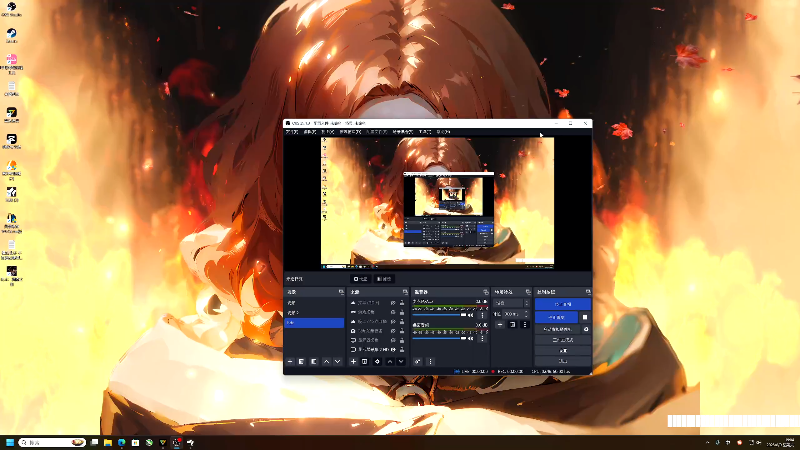800x450 pixels.
Task: Mute the lower mixer channel speaker
Action: click(x=470, y=338)
